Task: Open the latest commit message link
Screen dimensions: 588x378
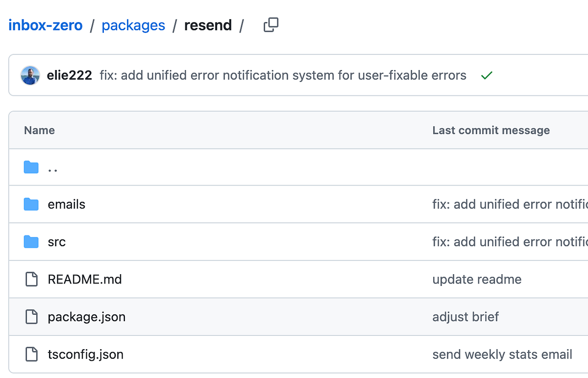Action: 283,75
